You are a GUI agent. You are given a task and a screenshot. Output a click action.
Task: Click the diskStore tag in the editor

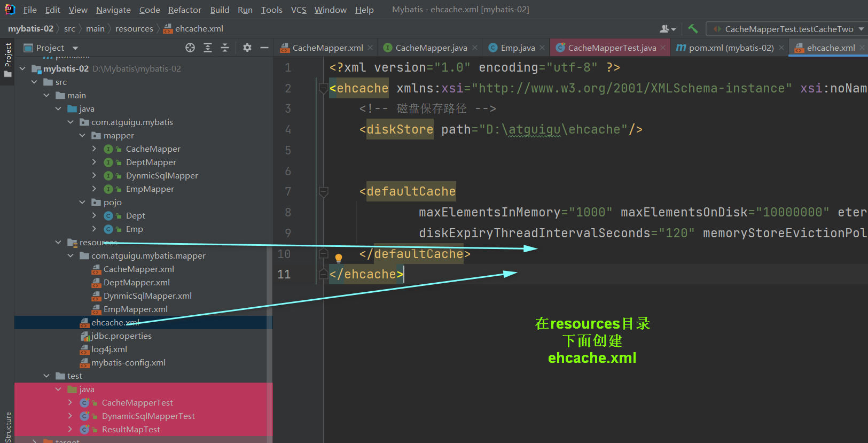[400, 129]
